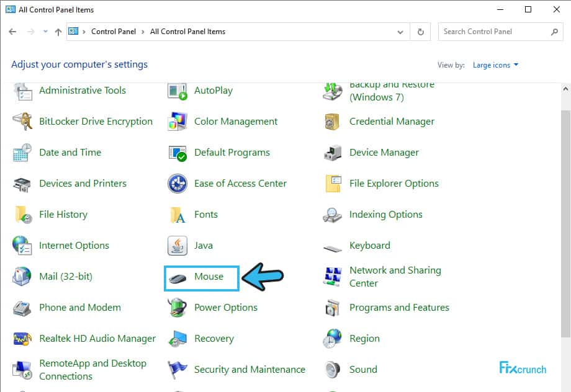Open Internet Options text link

click(x=74, y=246)
